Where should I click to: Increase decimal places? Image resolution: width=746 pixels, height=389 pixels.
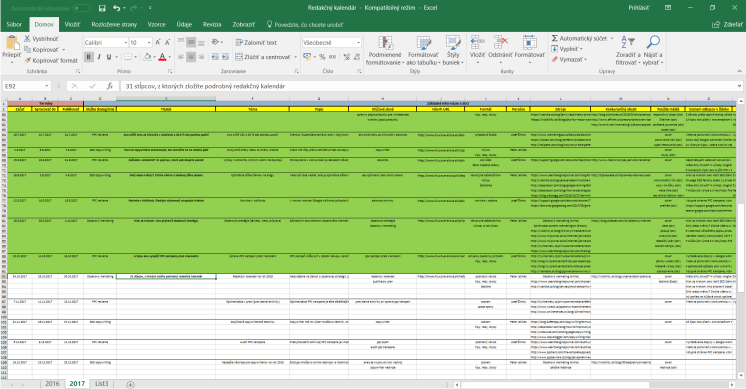[346, 57]
